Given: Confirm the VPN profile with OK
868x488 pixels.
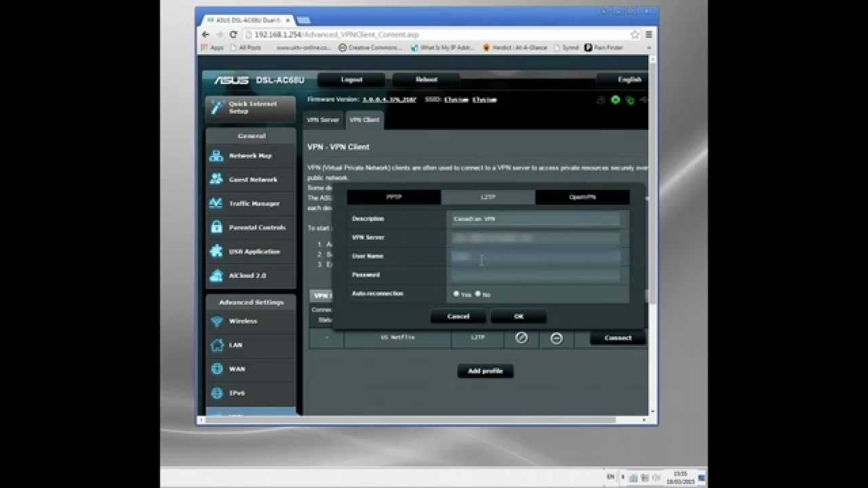Looking at the screenshot, I should click(x=519, y=317).
